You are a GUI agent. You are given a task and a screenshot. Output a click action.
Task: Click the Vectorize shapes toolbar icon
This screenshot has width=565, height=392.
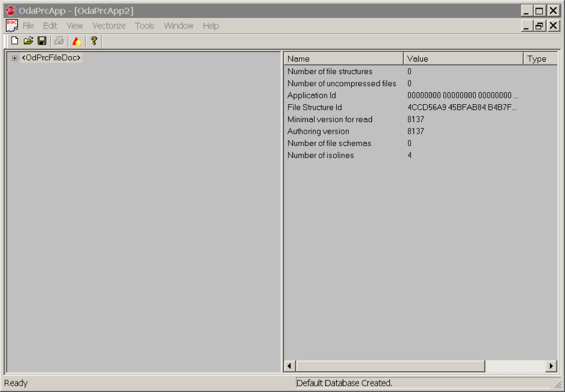pyautogui.click(x=76, y=41)
